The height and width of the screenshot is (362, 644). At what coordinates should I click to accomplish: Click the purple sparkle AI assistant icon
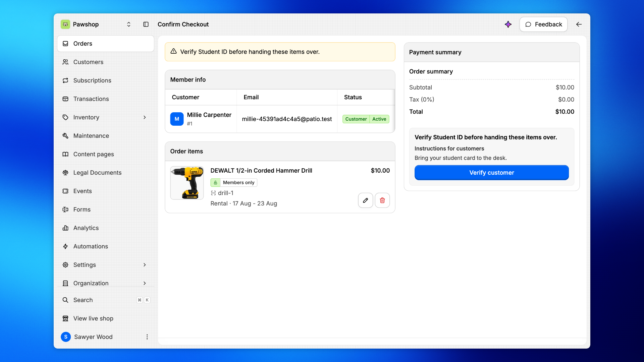(508, 24)
